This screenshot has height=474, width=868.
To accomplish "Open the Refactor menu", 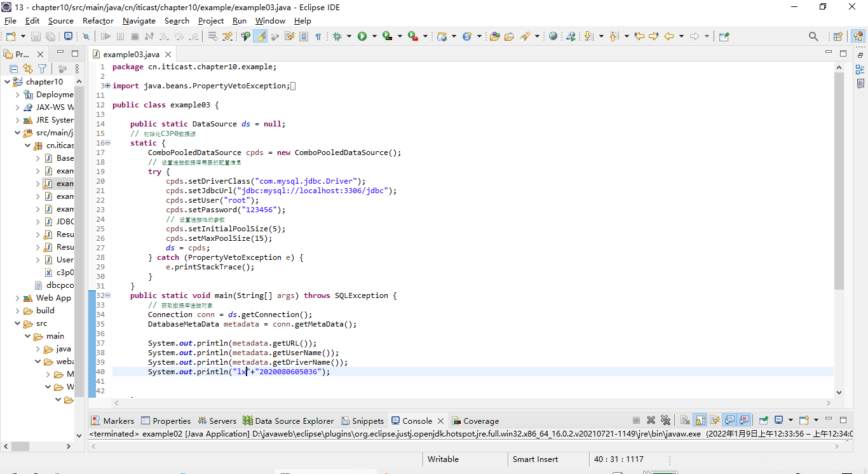I will pyautogui.click(x=98, y=20).
